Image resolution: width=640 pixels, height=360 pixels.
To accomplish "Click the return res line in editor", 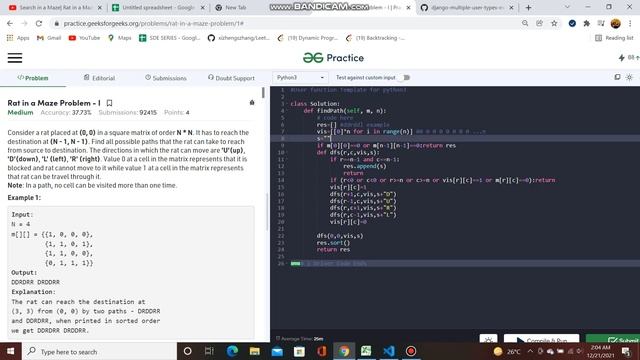I will tap(333, 249).
